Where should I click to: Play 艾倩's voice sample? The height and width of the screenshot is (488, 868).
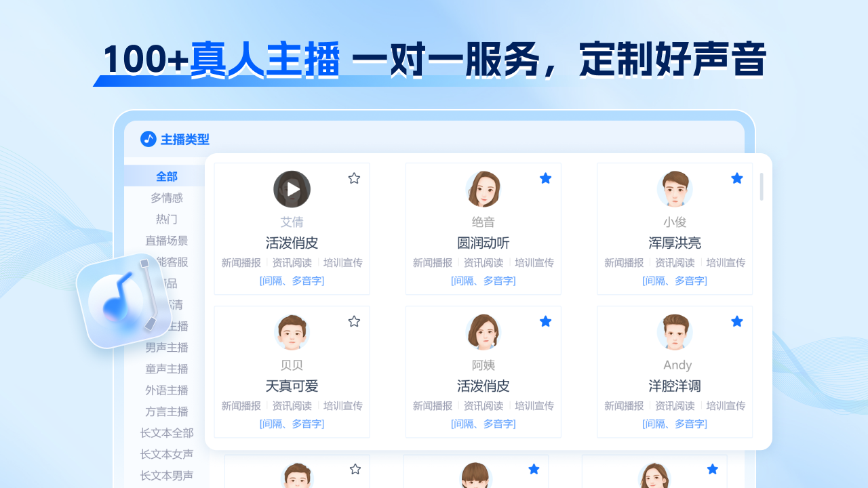(x=292, y=189)
